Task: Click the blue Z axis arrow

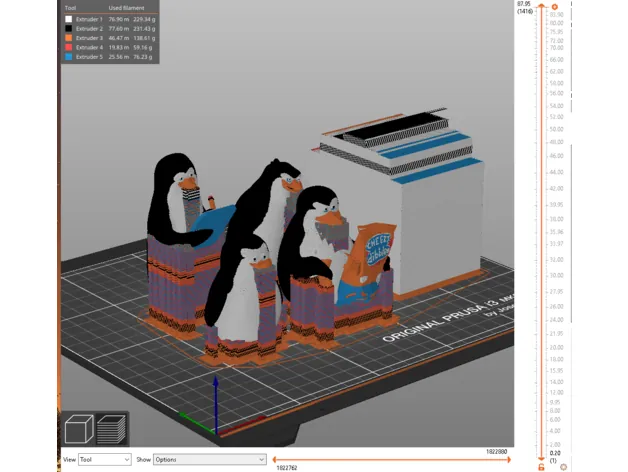Action: pyautogui.click(x=215, y=395)
